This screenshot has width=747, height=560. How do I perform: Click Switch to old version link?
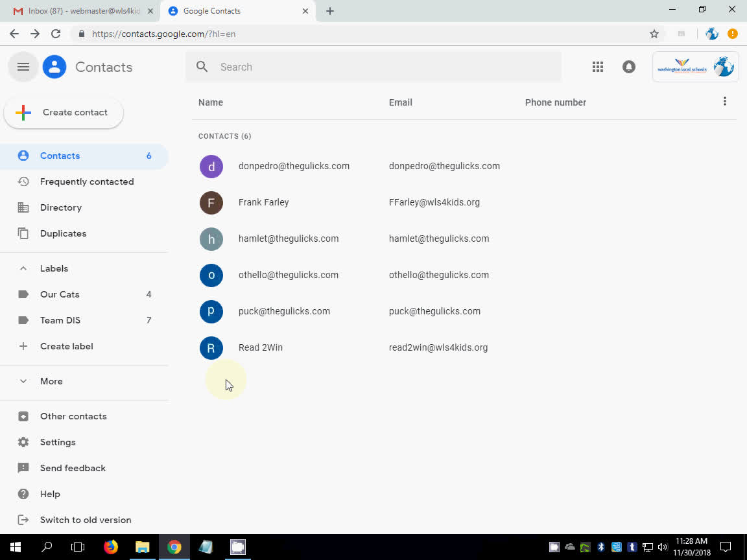[x=85, y=519]
